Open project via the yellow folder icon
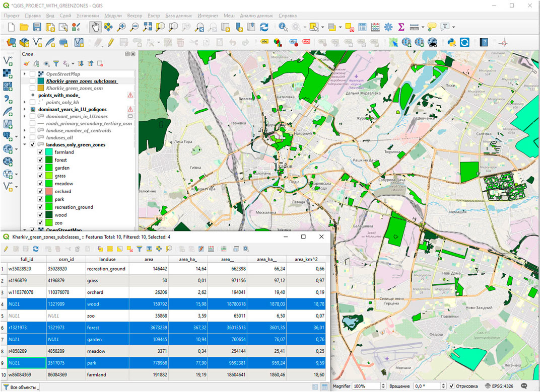Screen dimensions: 540x392 (24, 27)
